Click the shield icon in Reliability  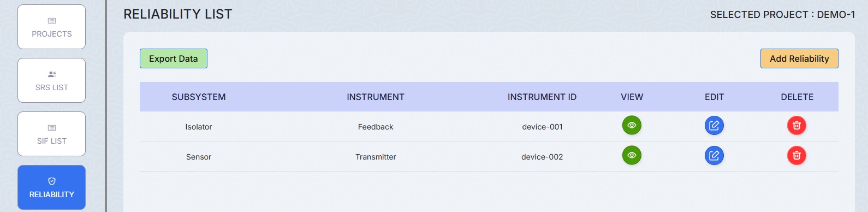click(52, 181)
